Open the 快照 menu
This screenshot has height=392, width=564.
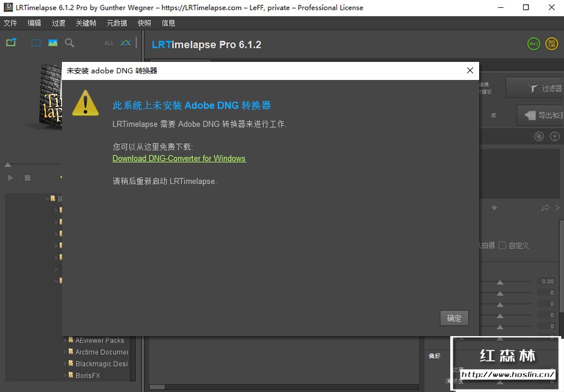click(144, 23)
